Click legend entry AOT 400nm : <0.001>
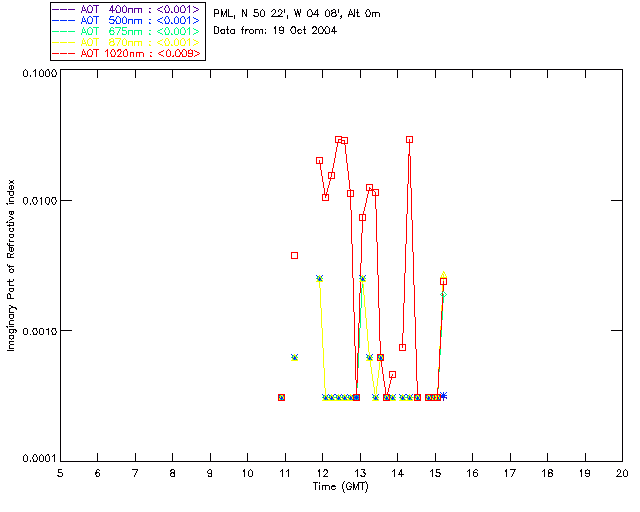 pyautogui.click(x=128, y=9)
